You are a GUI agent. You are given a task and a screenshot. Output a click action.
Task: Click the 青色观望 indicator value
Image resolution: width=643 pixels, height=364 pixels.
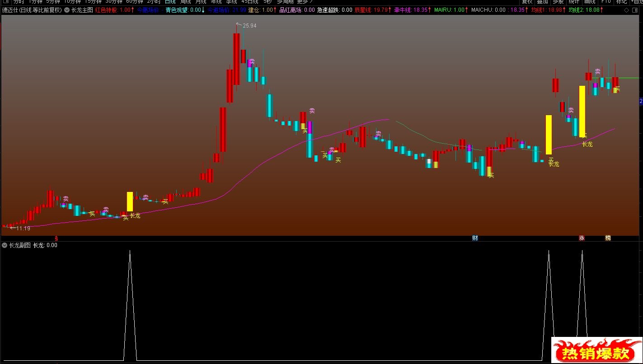(185, 10)
